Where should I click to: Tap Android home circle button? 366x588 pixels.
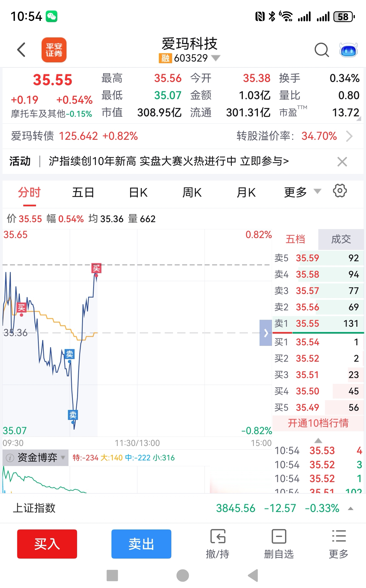click(x=183, y=575)
